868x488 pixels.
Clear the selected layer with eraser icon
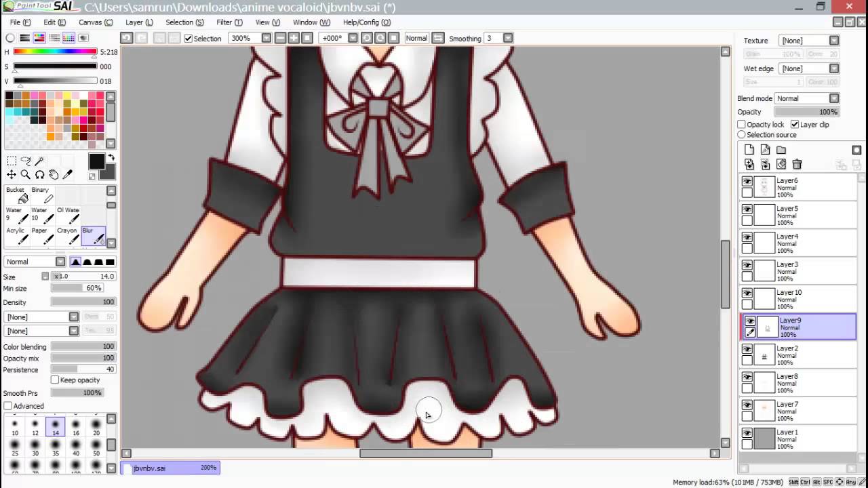781,164
